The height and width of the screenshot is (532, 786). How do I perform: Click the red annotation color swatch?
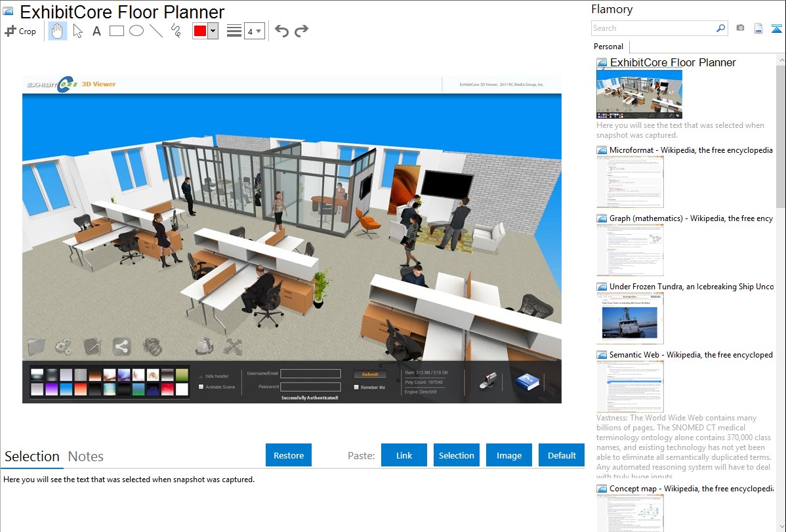[200, 31]
